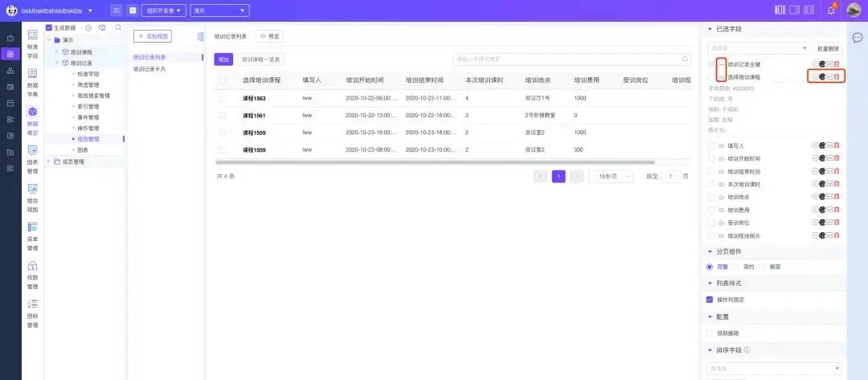Toggle the hamburger menu in the top bar
This screenshot has height=380, width=868.
click(x=116, y=10)
